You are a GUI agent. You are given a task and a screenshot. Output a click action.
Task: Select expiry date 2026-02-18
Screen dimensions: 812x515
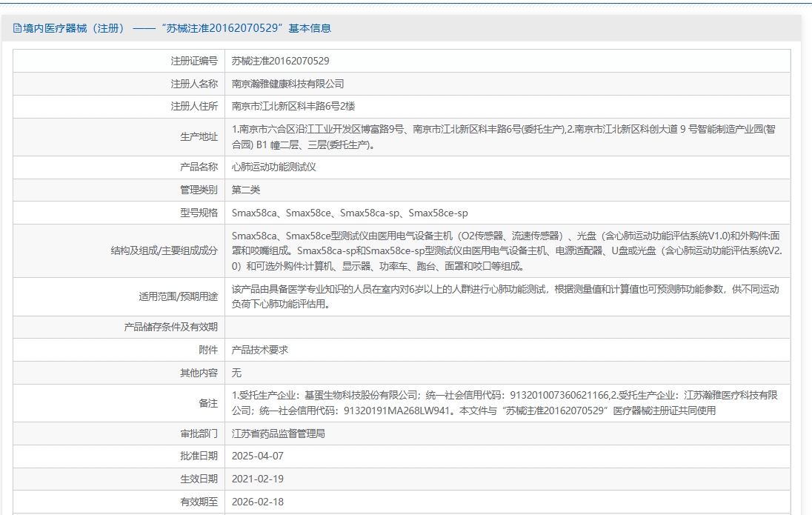tap(257, 502)
